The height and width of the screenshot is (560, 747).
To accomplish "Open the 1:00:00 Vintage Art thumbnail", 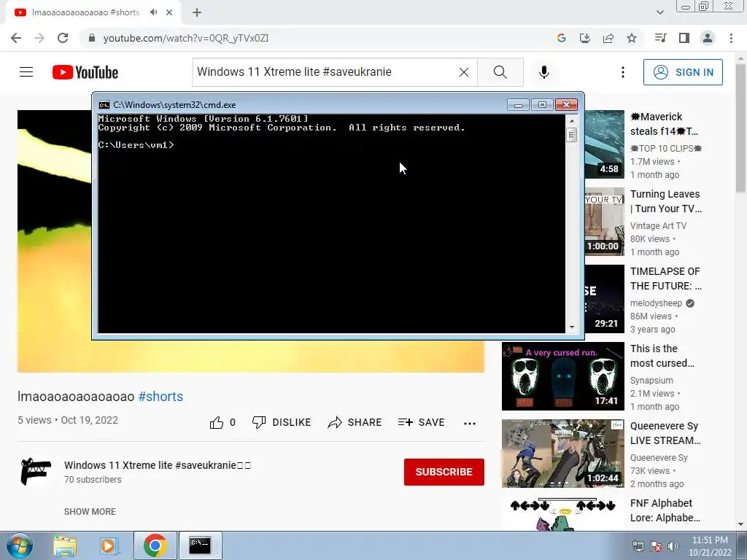I will tap(605, 222).
